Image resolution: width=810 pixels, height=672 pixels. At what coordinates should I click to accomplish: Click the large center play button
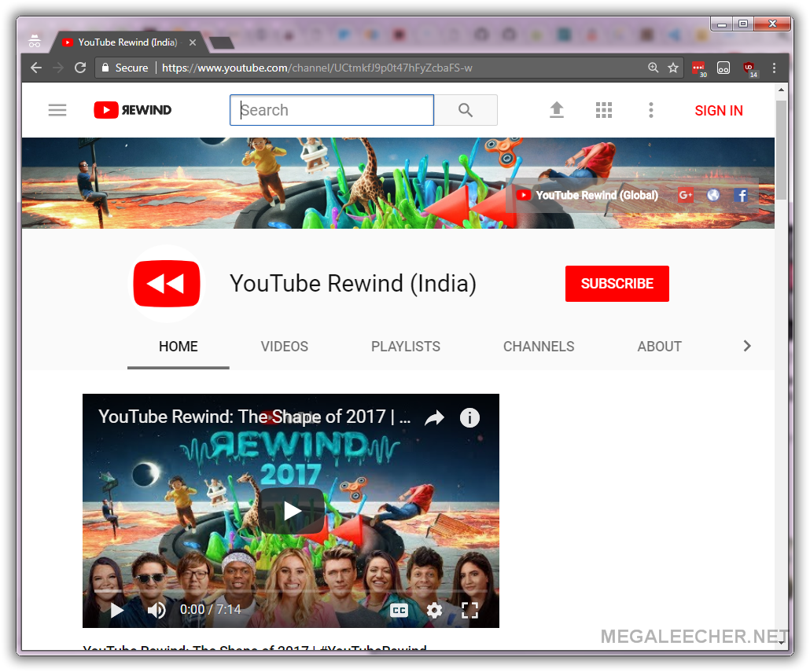(x=292, y=511)
